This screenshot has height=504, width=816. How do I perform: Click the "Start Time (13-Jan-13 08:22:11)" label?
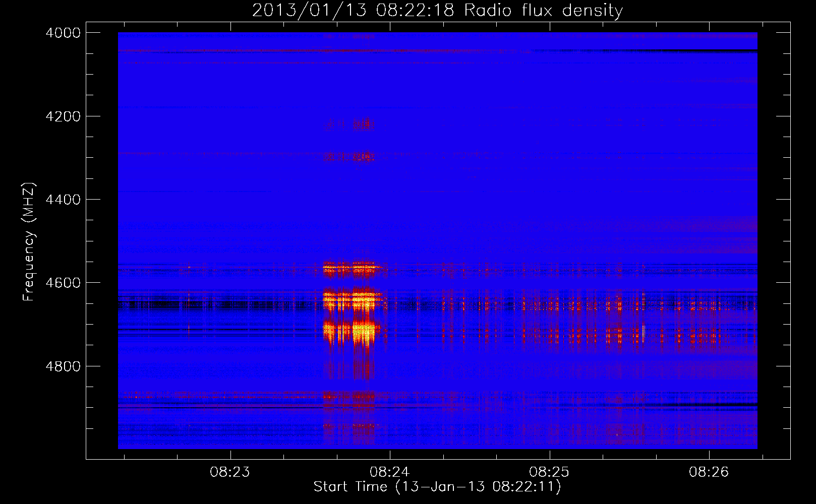pyautogui.click(x=437, y=487)
